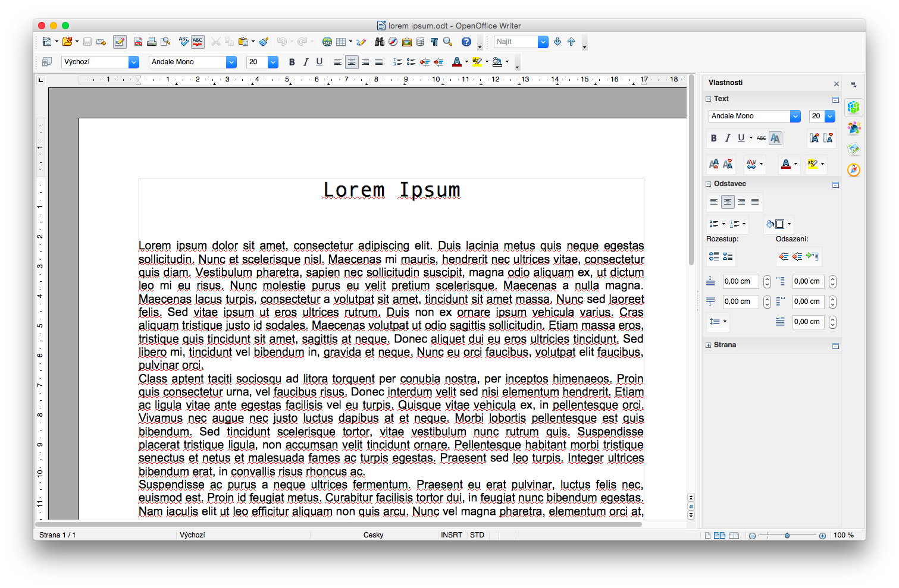This screenshot has width=899, height=588.
Task: Open the Navigator compass icon in toolbar
Action: click(x=393, y=42)
